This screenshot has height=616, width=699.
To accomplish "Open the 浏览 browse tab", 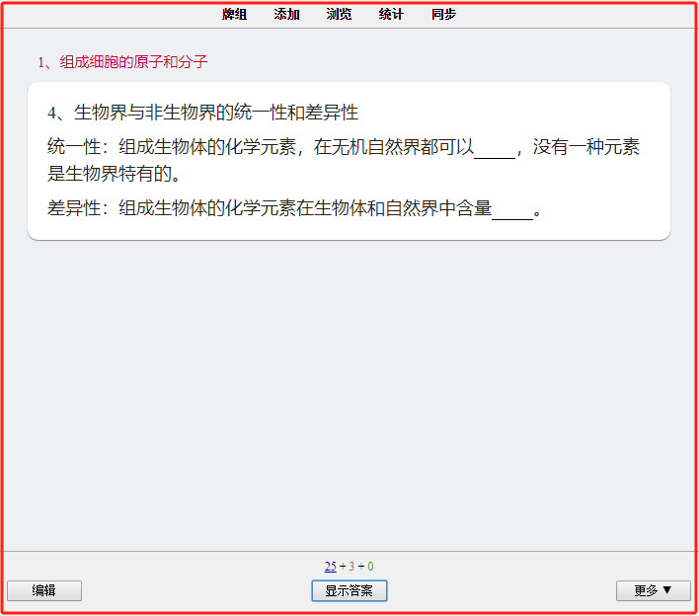I will (x=339, y=14).
